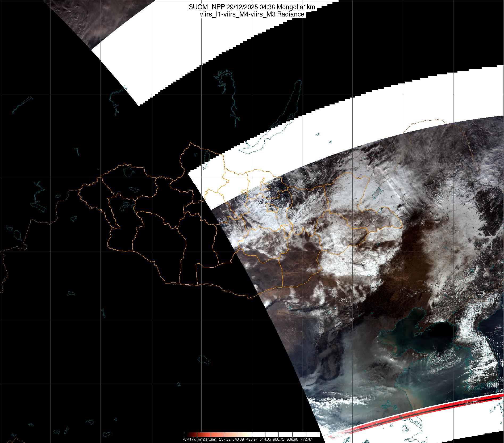Click the viirs_I1-viirs_M4-viirs_M3 Radiance subtitle

coord(252,14)
